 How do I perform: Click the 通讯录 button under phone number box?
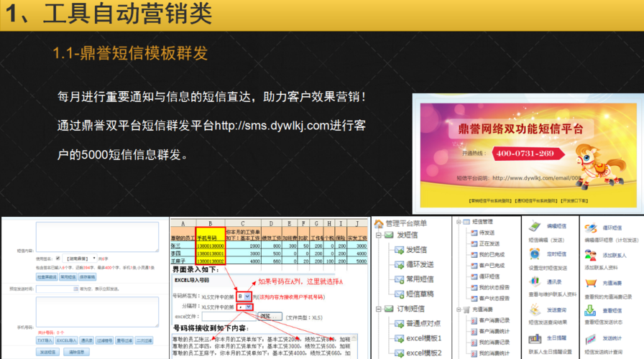pos(87,340)
